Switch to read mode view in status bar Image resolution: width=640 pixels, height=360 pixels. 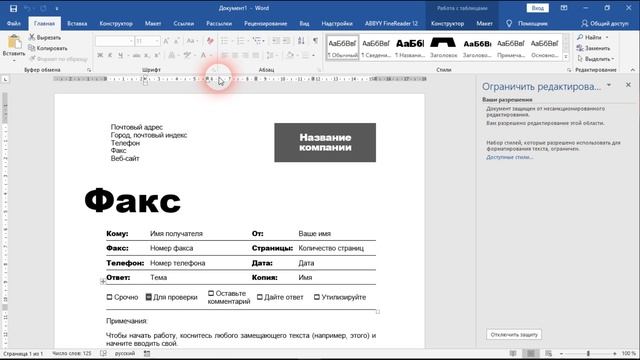coord(513,353)
